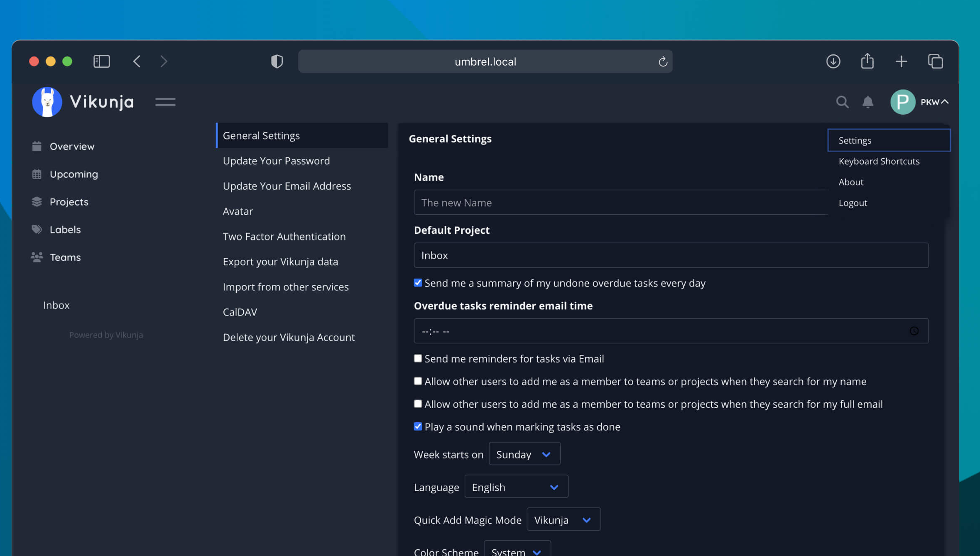Open Labels in the sidebar
The width and height of the screenshot is (980, 556).
point(56,230)
